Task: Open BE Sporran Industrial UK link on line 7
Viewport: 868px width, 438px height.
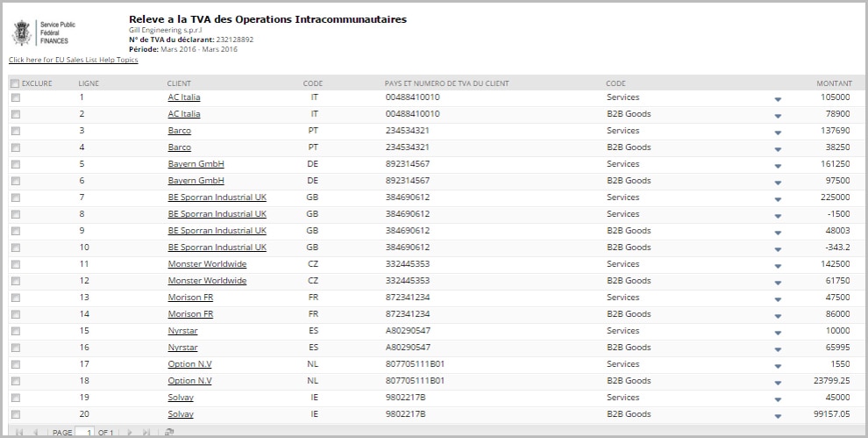Action: [217, 197]
